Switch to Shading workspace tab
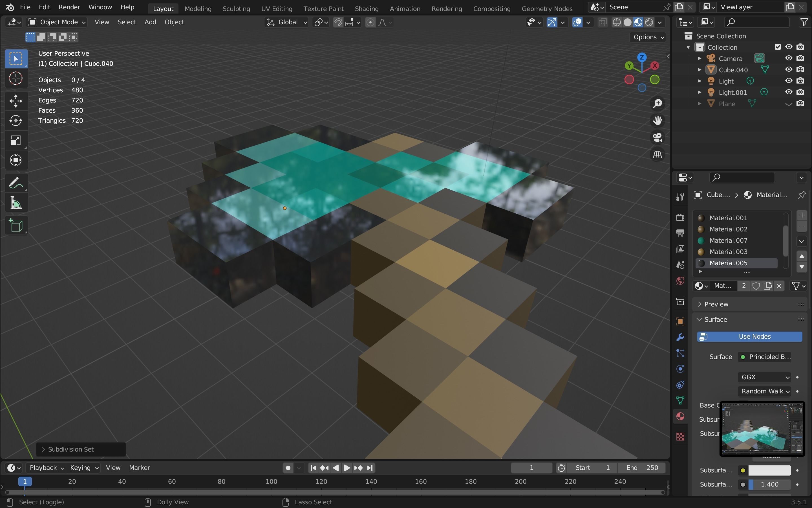Image resolution: width=812 pixels, height=508 pixels. (367, 9)
